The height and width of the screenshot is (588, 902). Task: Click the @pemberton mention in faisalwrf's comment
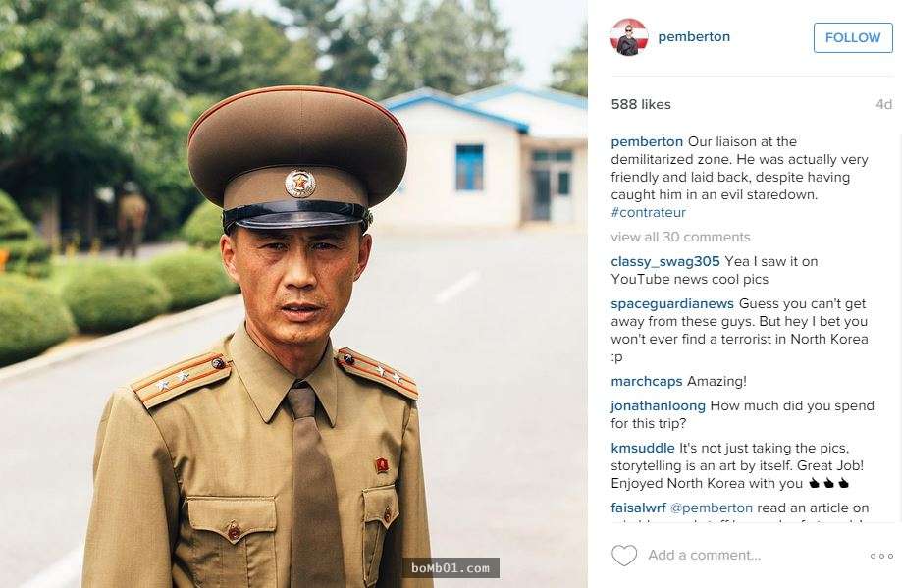click(712, 508)
